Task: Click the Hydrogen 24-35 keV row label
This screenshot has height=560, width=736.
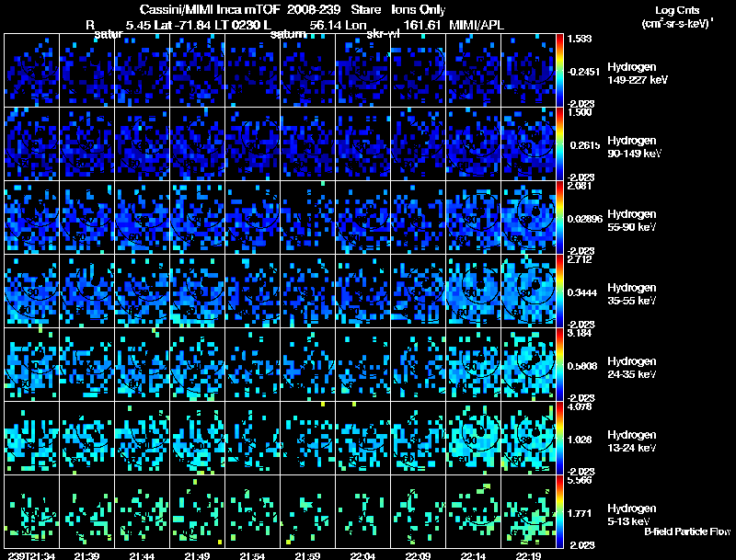Action: tap(632, 368)
